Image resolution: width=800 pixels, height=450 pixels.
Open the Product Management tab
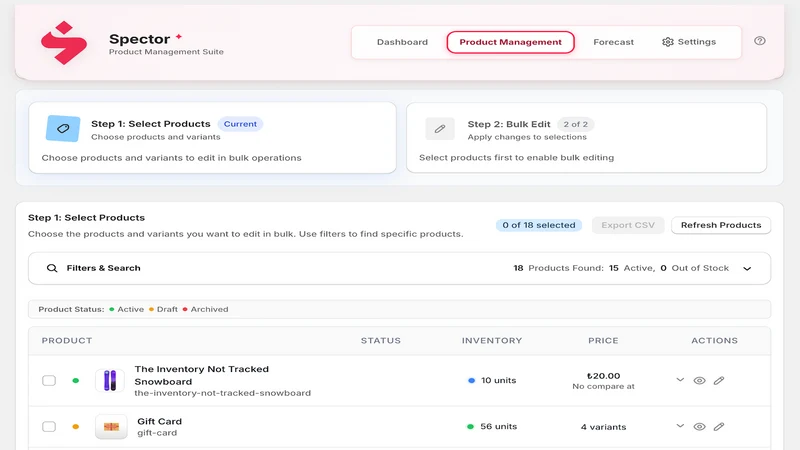pos(510,42)
